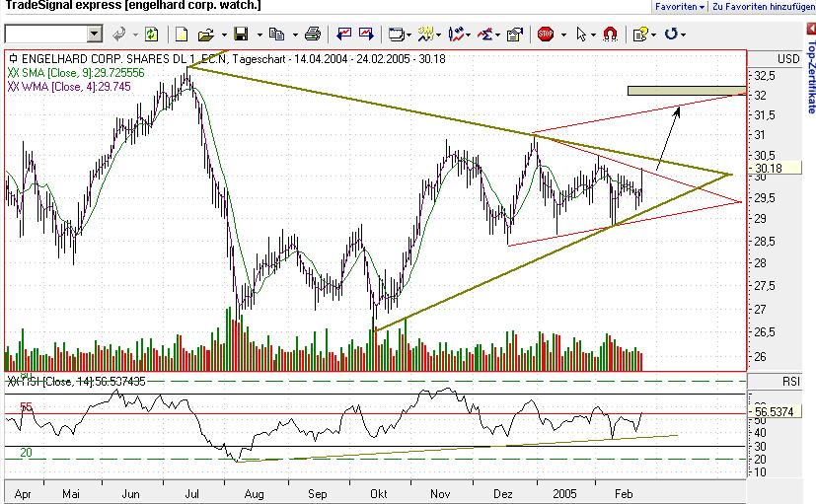Expand the undo arrow dropdown

pos(135,36)
